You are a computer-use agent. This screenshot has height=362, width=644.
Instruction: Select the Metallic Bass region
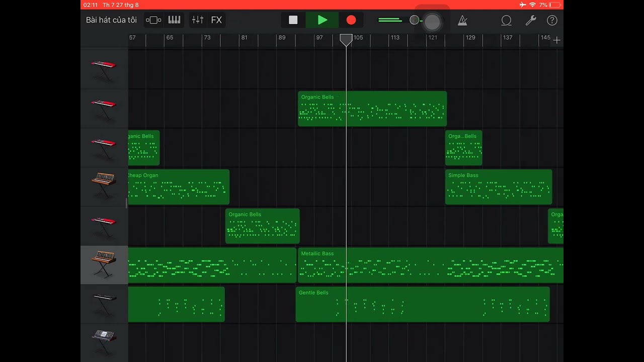point(431,265)
